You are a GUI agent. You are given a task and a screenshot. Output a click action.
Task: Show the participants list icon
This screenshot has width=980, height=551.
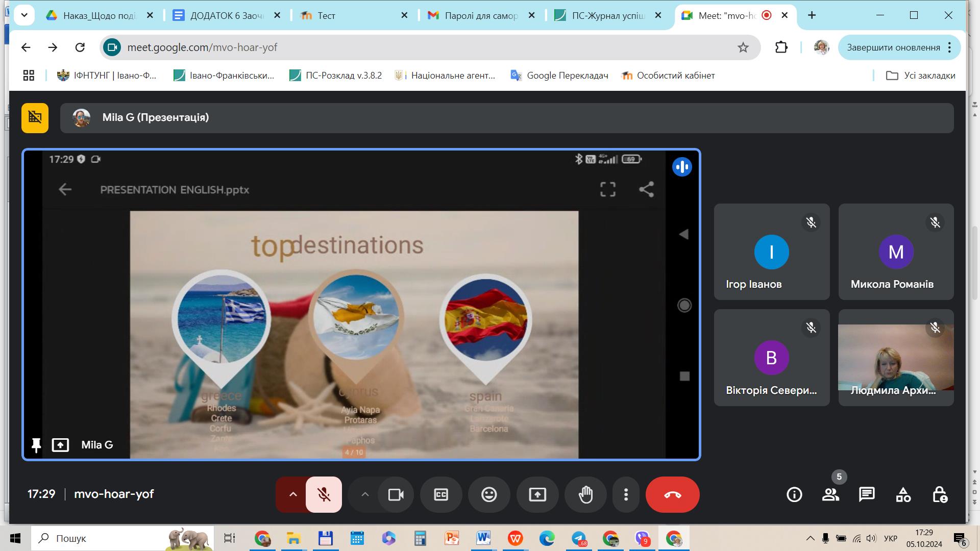pyautogui.click(x=830, y=494)
